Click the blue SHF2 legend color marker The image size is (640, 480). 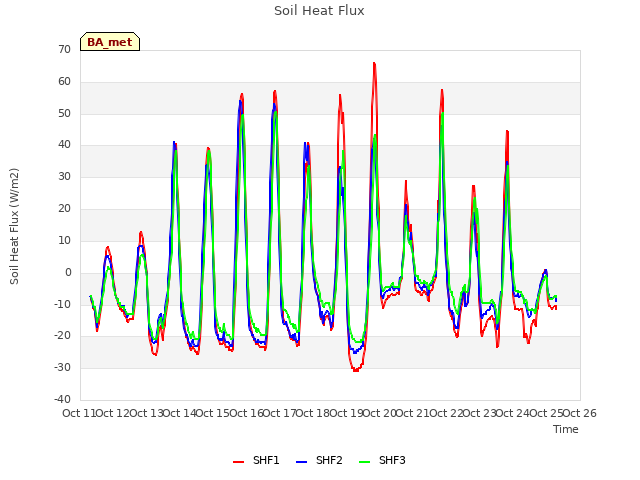point(301,462)
